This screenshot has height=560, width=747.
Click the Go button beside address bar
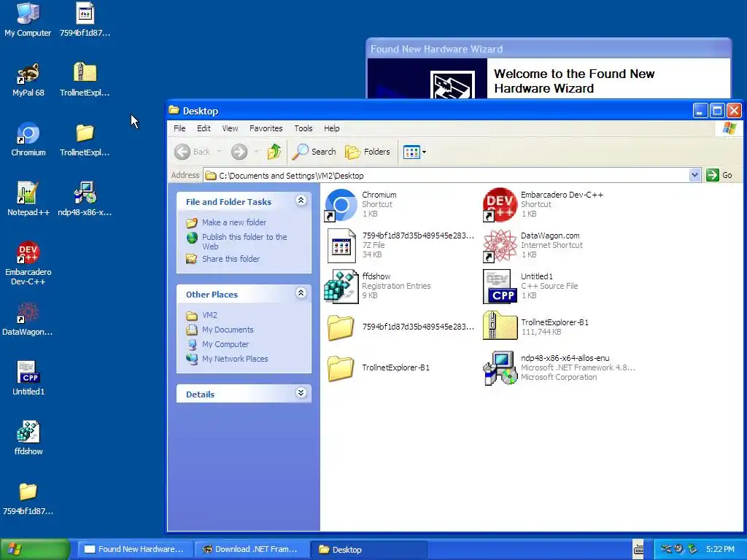(x=720, y=175)
